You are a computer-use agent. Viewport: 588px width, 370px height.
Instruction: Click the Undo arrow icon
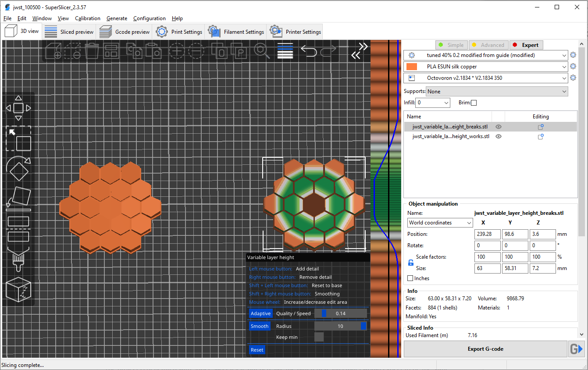309,51
